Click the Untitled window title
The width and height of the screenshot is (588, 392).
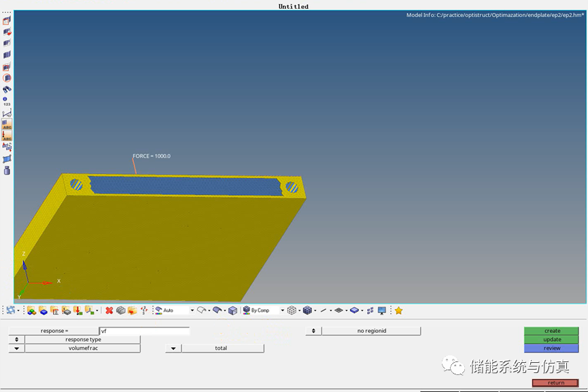293,6
